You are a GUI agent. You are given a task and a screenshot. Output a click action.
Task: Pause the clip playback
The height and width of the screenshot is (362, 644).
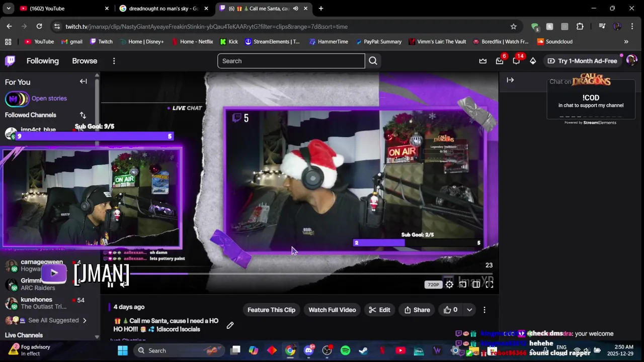tap(110, 285)
